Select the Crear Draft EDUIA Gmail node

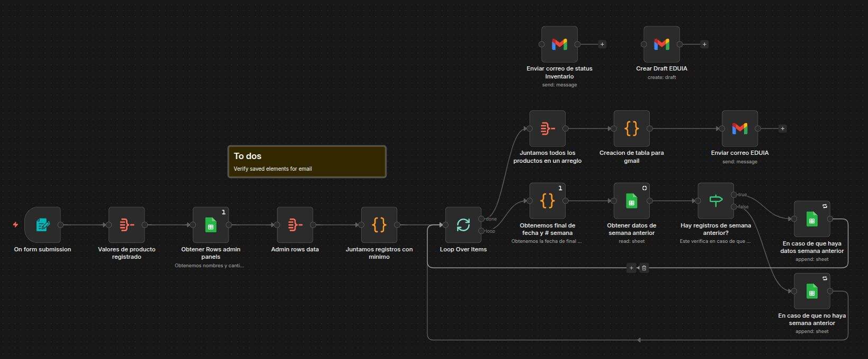(x=662, y=45)
